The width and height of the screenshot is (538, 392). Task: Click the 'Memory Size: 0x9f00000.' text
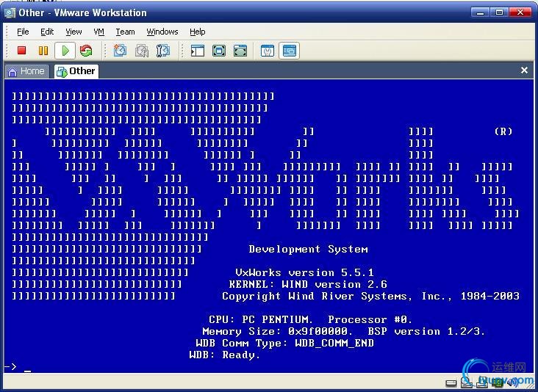coord(277,331)
